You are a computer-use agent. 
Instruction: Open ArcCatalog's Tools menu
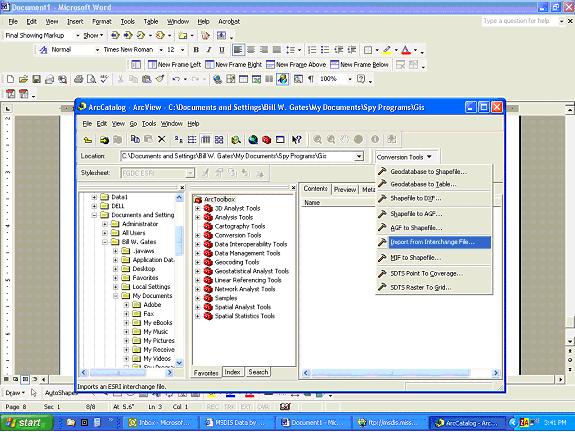coord(149,124)
